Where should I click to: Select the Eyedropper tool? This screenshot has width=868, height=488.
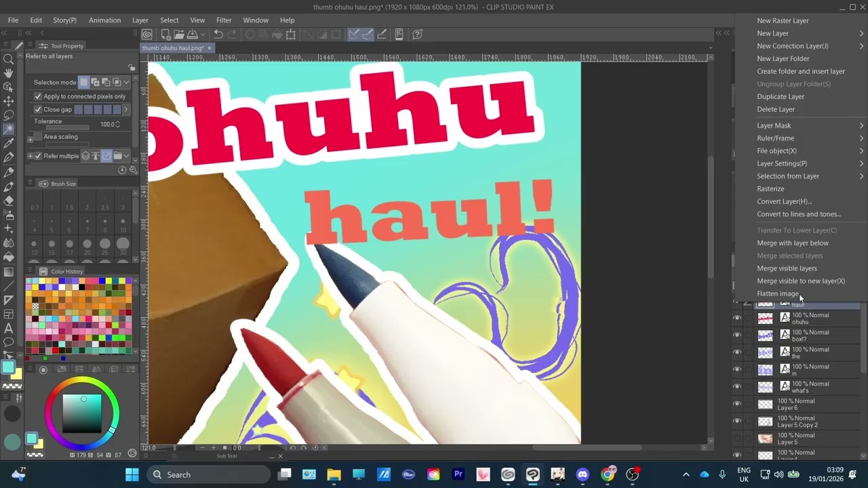[9, 143]
